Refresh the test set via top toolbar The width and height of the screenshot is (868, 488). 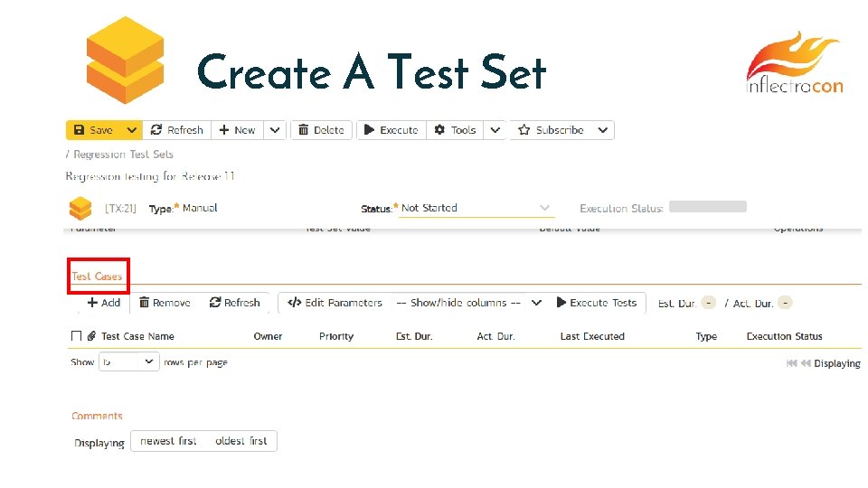177,130
